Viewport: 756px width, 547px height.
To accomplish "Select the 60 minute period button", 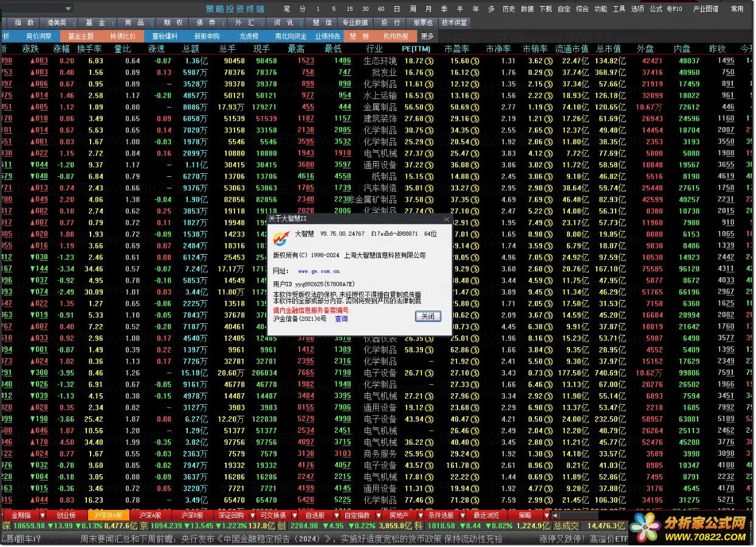I will tap(381, 9).
